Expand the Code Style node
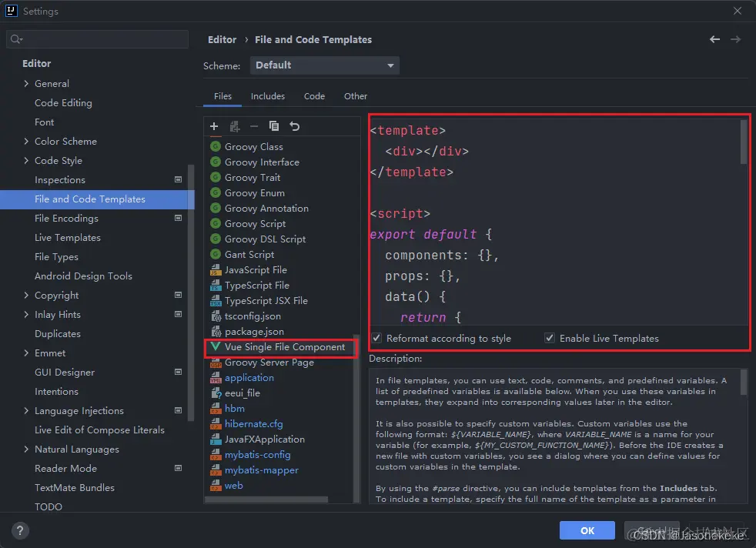Viewport: 756px width, 548px height. coord(26,161)
